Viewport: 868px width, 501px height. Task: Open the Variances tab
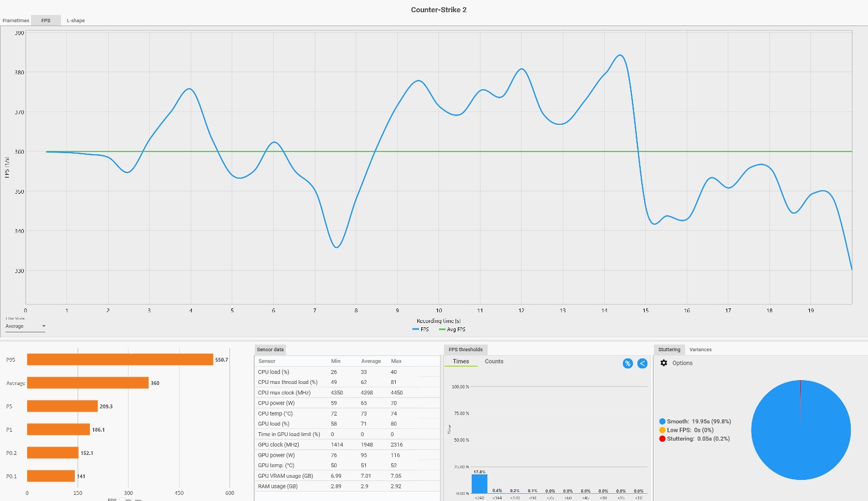pyautogui.click(x=701, y=350)
